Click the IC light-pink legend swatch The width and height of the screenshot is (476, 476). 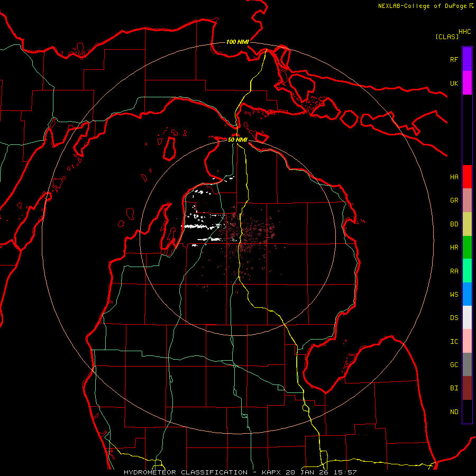tap(467, 341)
